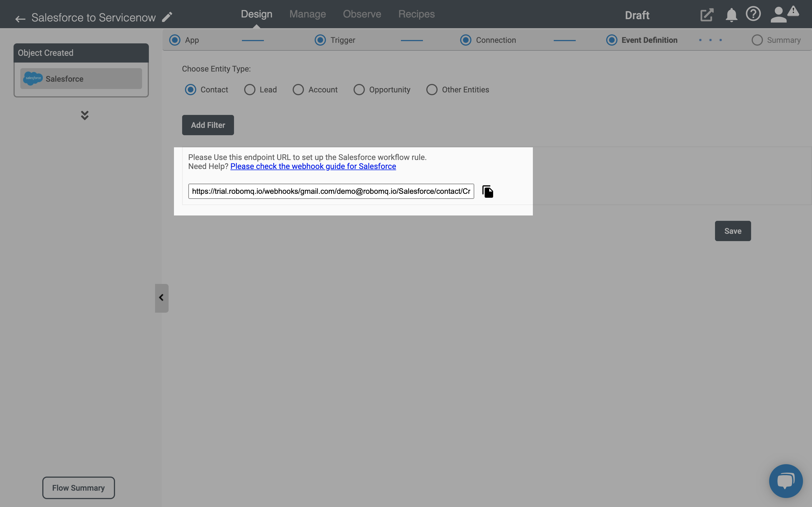Click the Flow Summary expand chevron
The width and height of the screenshot is (812, 507).
[85, 115]
